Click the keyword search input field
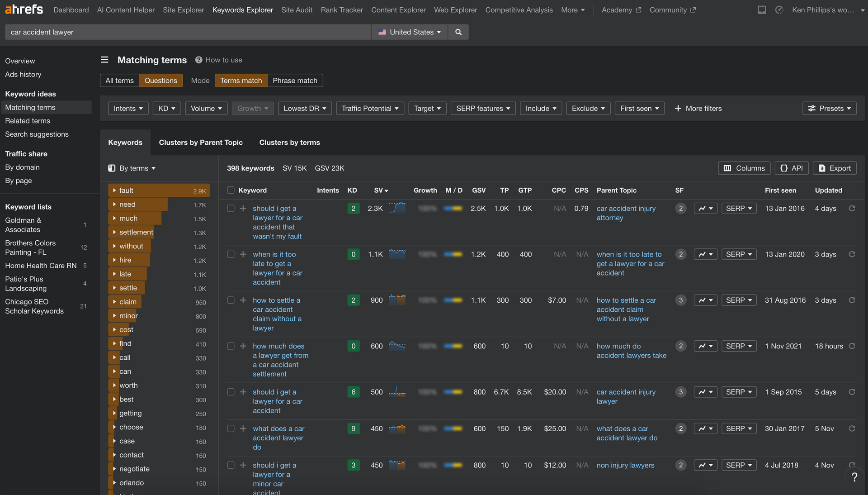This screenshot has height=495, width=868. tap(188, 32)
